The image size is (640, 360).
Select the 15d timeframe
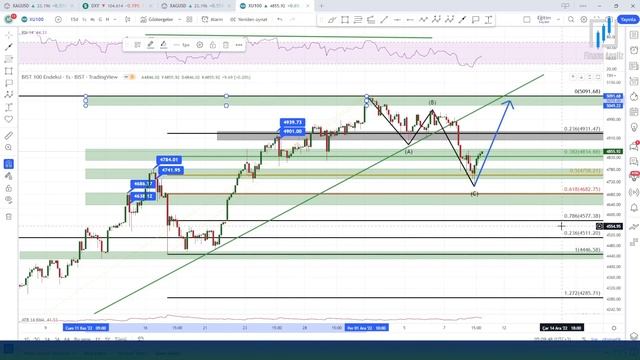[x=74, y=19]
